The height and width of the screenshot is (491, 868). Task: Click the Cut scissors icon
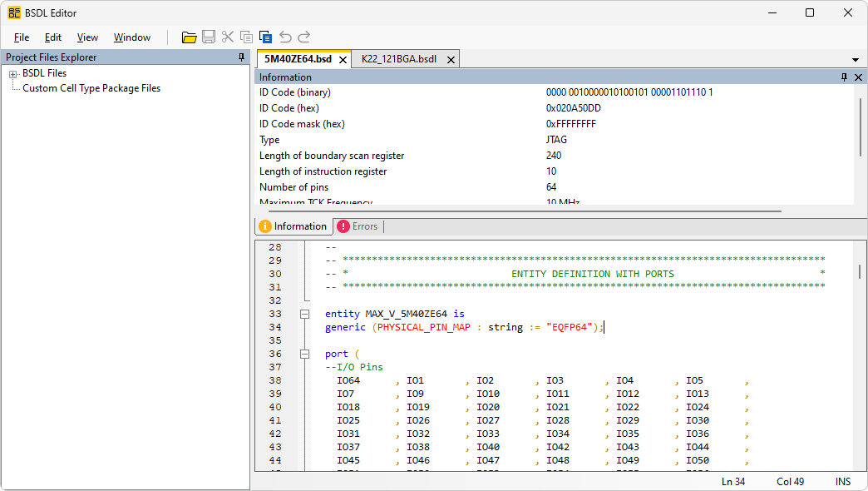[x=228, y=37]
